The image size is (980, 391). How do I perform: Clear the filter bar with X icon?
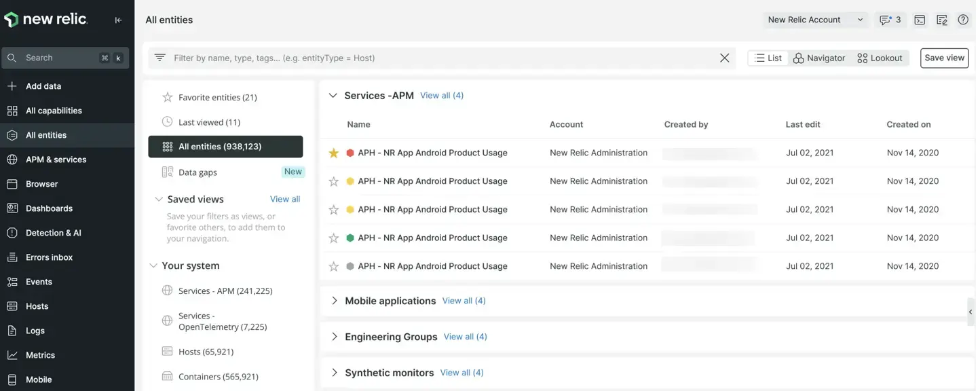725,58
